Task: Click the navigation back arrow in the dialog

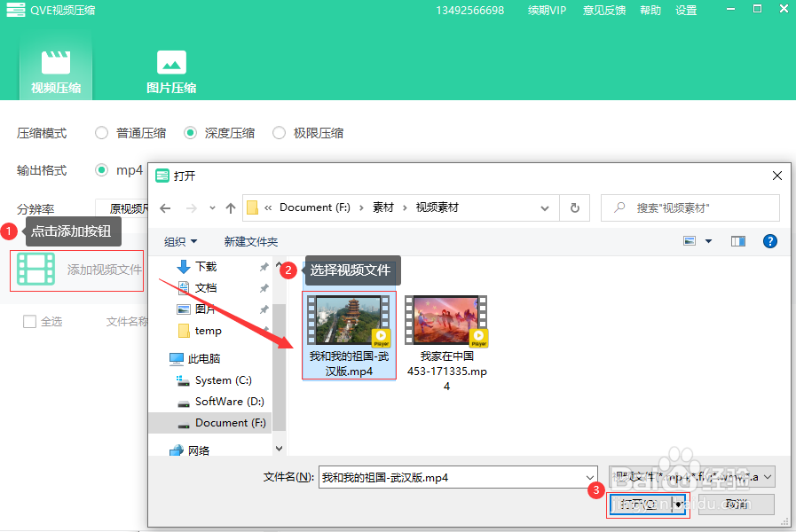Action: click(166, 207)
